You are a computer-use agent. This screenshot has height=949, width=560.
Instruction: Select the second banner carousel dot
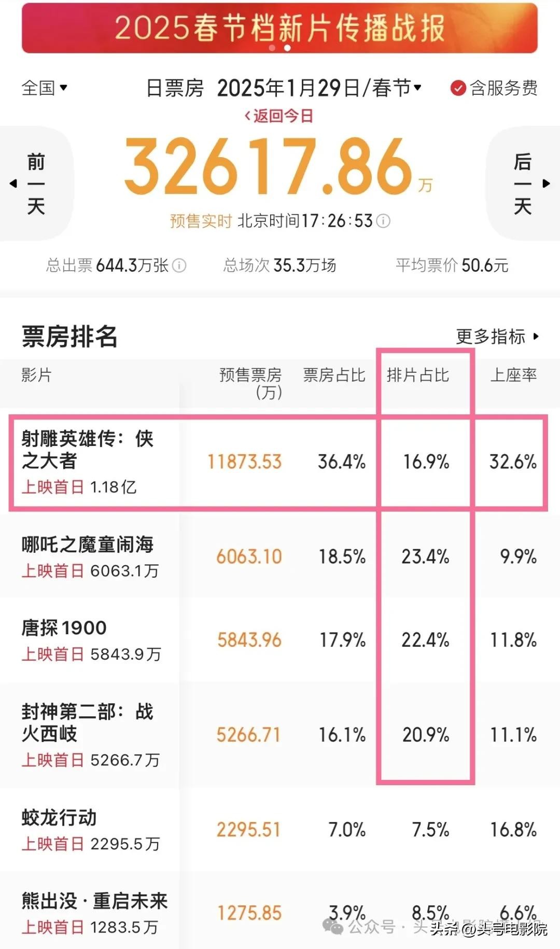tap(287, 48)
